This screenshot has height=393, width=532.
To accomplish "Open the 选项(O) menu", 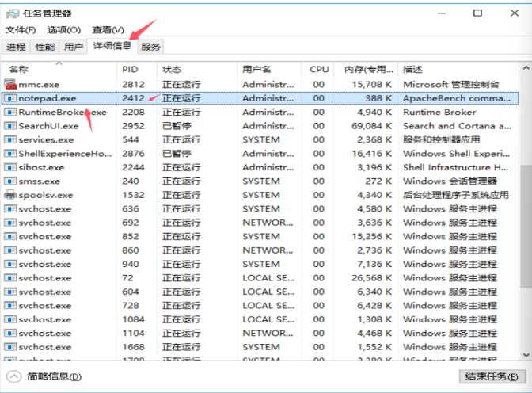I will (64, 30).
